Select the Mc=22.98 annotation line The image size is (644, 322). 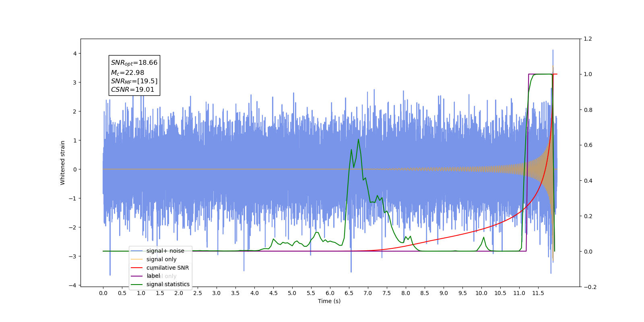(x=127, y=73)
